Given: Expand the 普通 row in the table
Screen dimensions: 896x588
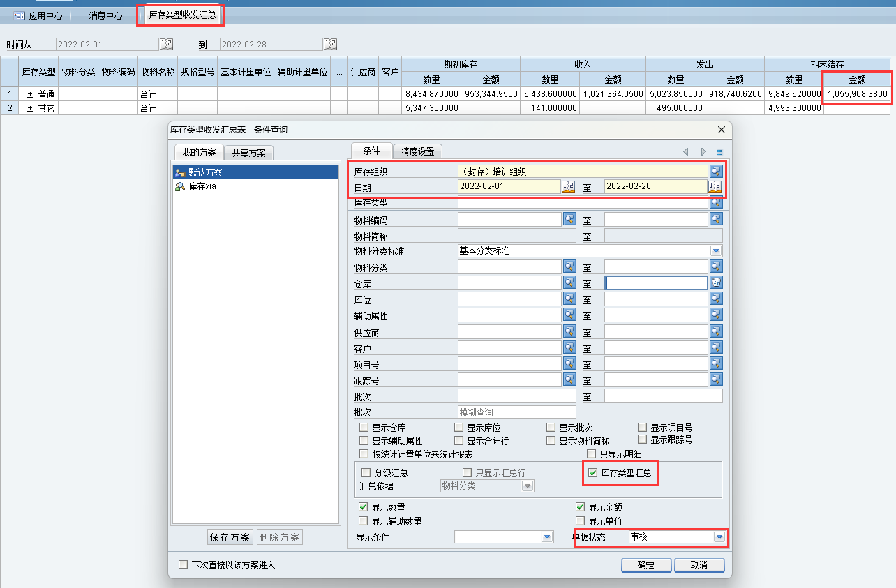Looking at the screenshot, I should [x=30, y=93].
